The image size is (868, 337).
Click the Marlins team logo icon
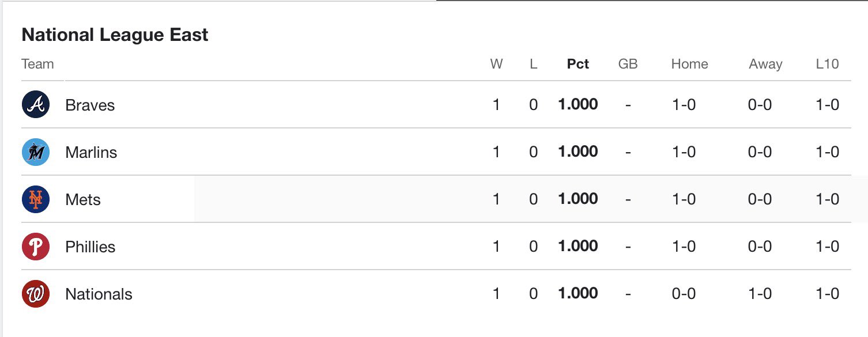coord(36,152)
